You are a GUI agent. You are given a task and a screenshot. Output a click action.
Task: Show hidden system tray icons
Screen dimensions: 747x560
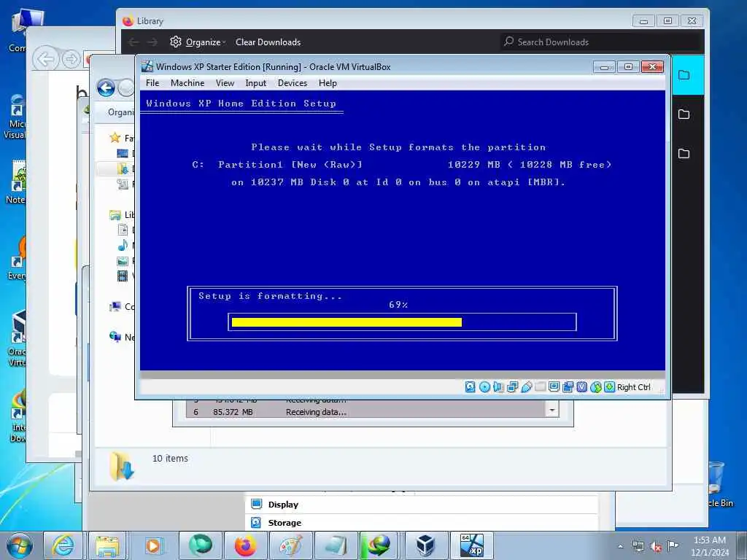pyautogui.click(x=620, y=547)
